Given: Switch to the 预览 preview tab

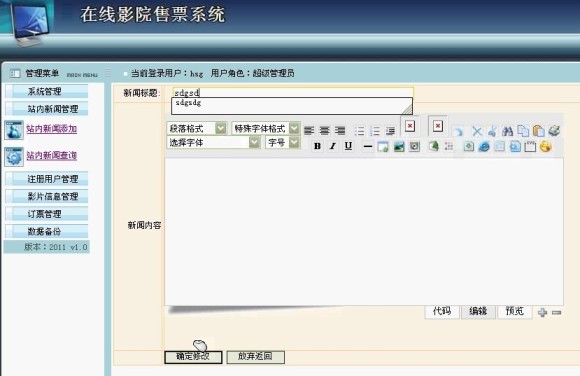Looking at the screenshot, I should tap(515, 311).
